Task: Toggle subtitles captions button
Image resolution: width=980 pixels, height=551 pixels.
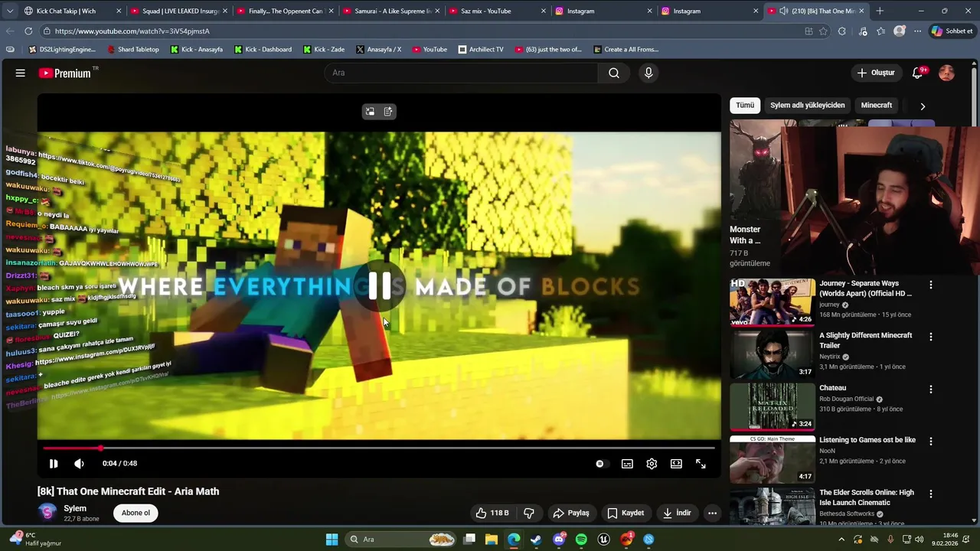Action: [x=627, y=464]
